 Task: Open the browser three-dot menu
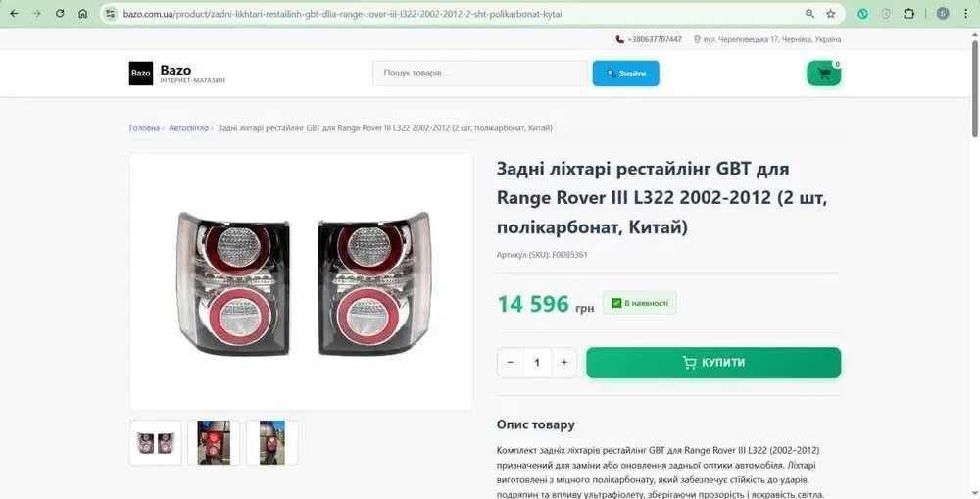[967, 13]
